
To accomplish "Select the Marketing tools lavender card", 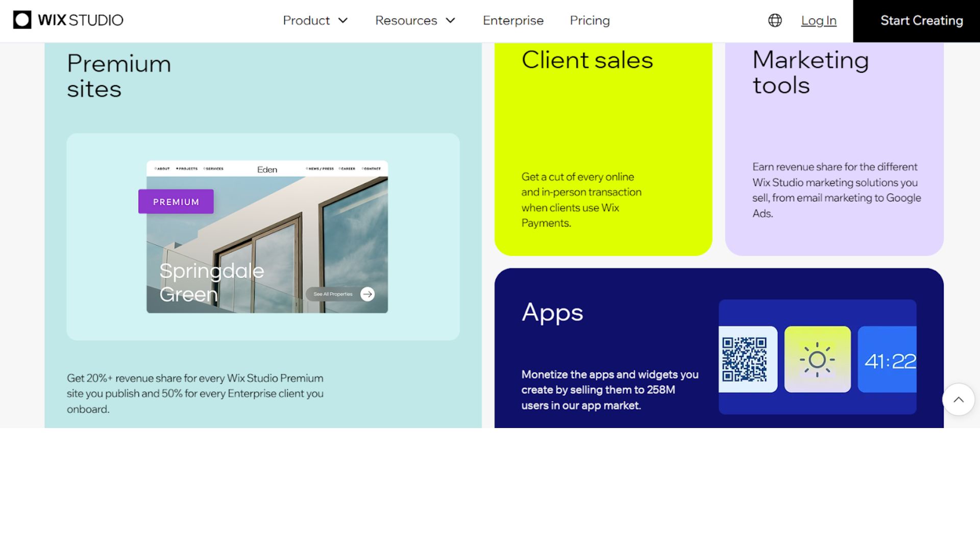I will tap(834, 149).
